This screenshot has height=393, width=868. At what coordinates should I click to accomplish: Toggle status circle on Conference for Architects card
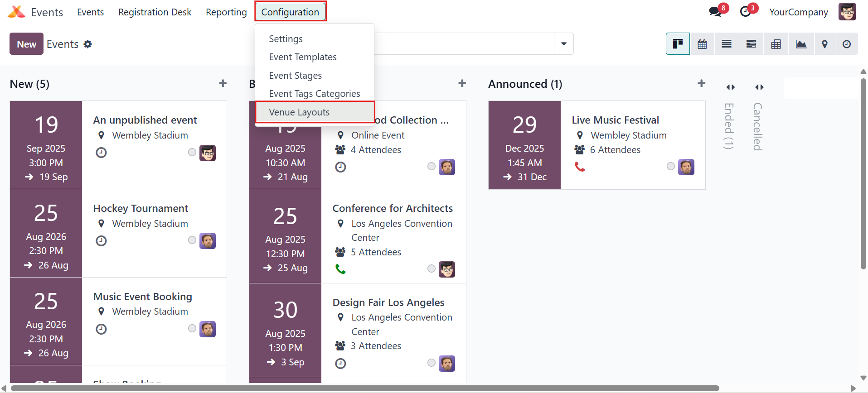[x=432, y=268]
